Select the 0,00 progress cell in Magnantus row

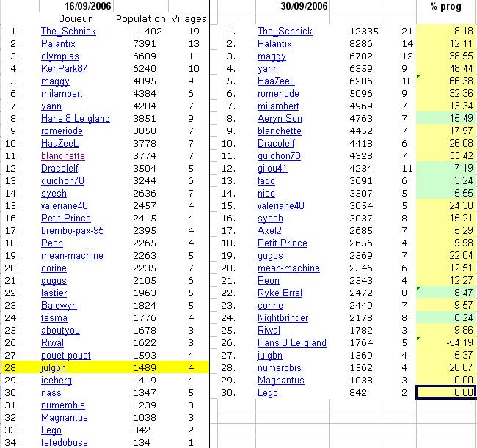coord(445,381)
